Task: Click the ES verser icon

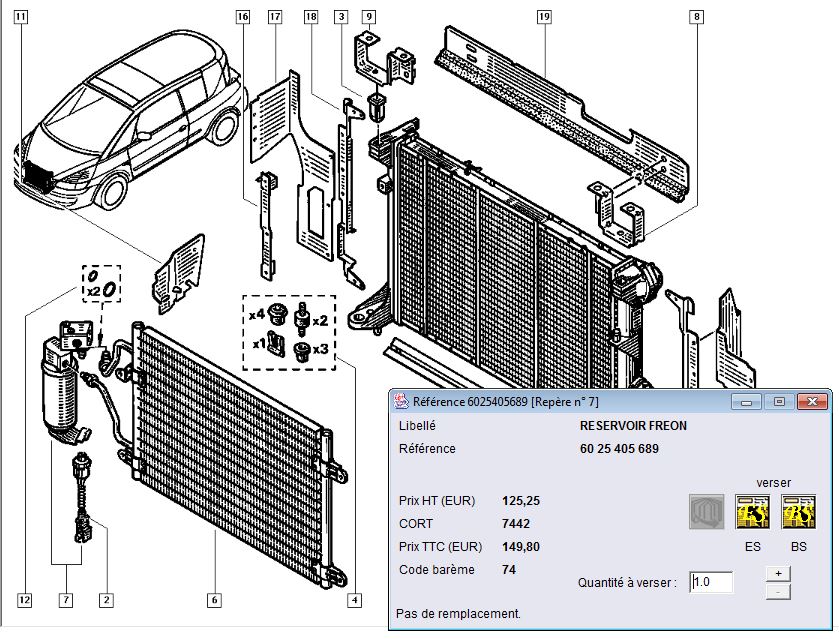Action: click(752, 511)
